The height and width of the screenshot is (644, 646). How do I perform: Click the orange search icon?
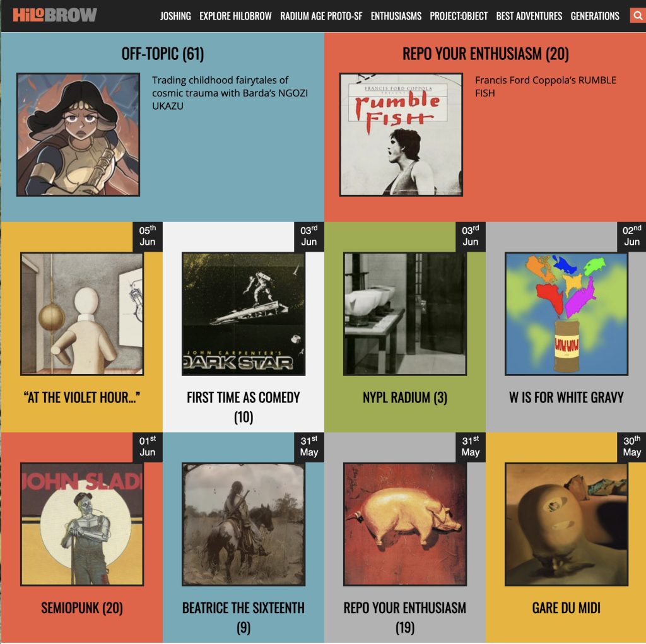[638, 16]
